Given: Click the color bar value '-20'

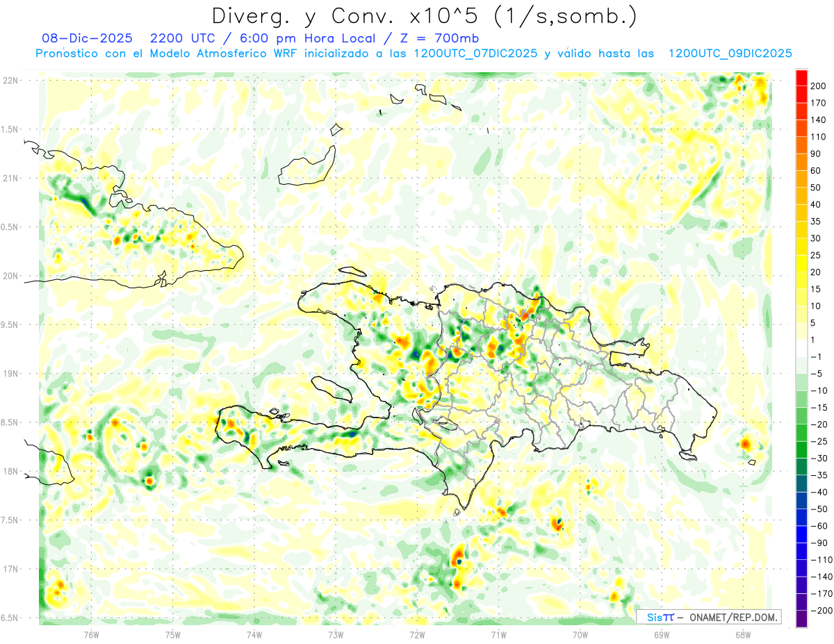Looking at the screenshot, I should [820, 424].
